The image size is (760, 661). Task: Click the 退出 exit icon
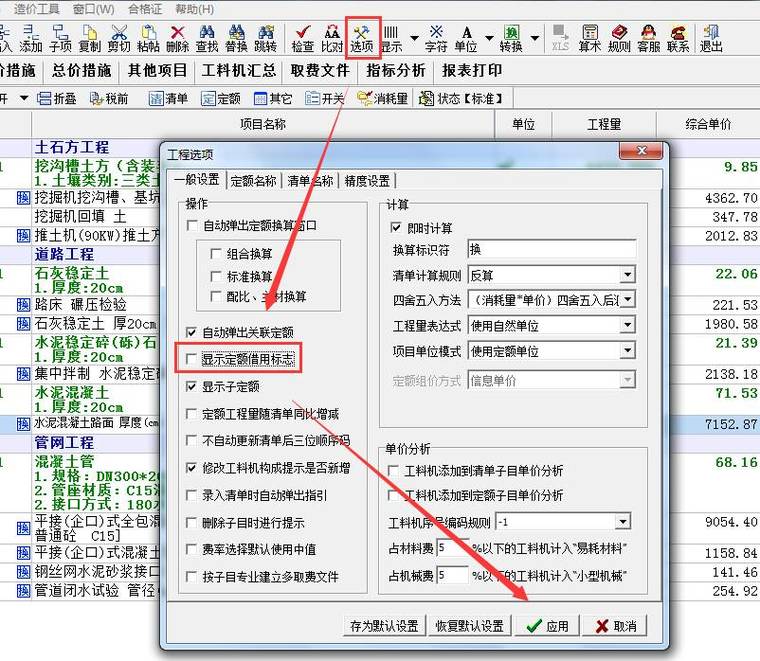pos(711,38)
